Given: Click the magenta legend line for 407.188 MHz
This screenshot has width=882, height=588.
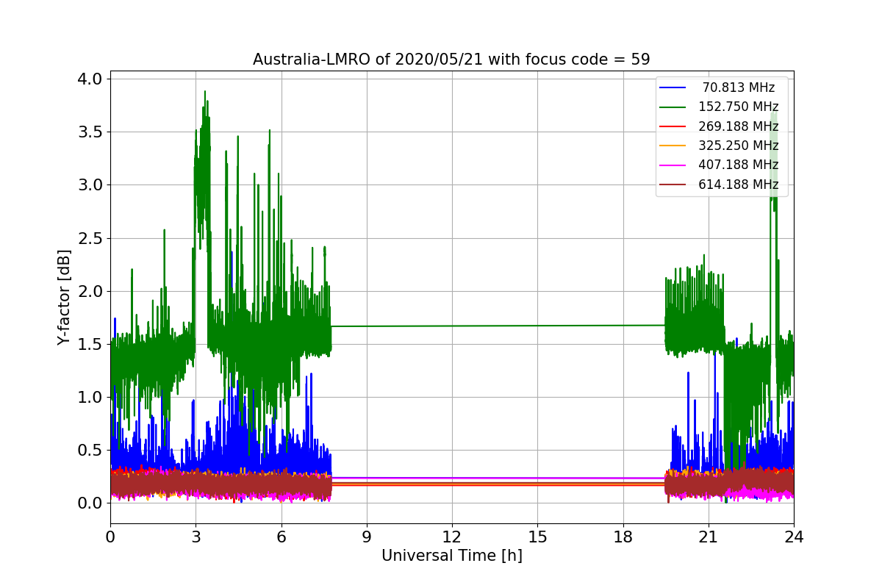Looking at the screenshot, I should point(674,165).
